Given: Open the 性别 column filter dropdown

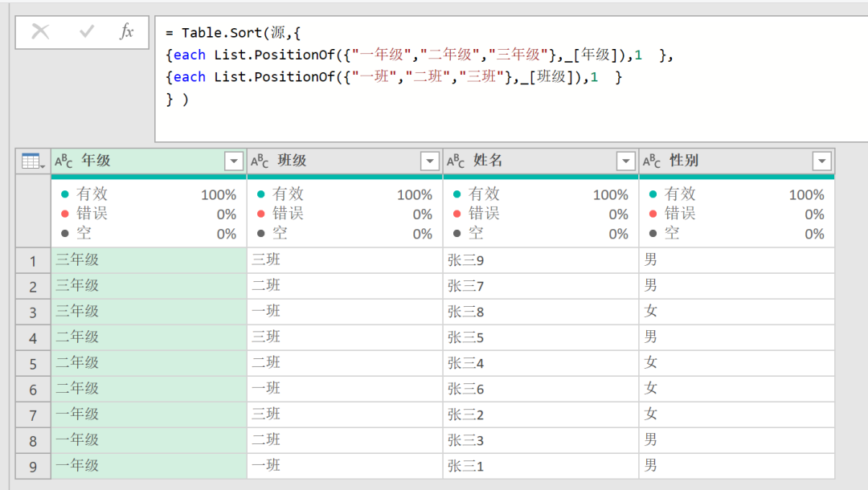Looking at the screenshot, I should pos(822,160).
